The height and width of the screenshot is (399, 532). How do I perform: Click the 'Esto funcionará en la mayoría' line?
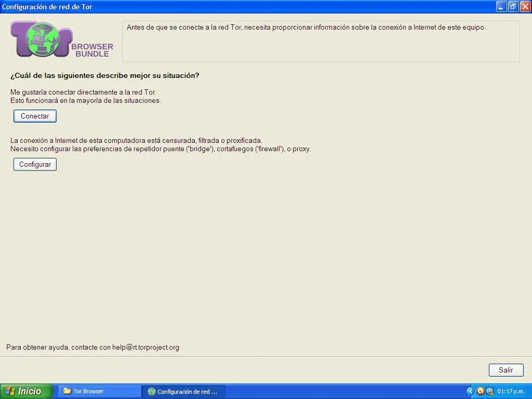pyautogui.click(x=86, y=101)
